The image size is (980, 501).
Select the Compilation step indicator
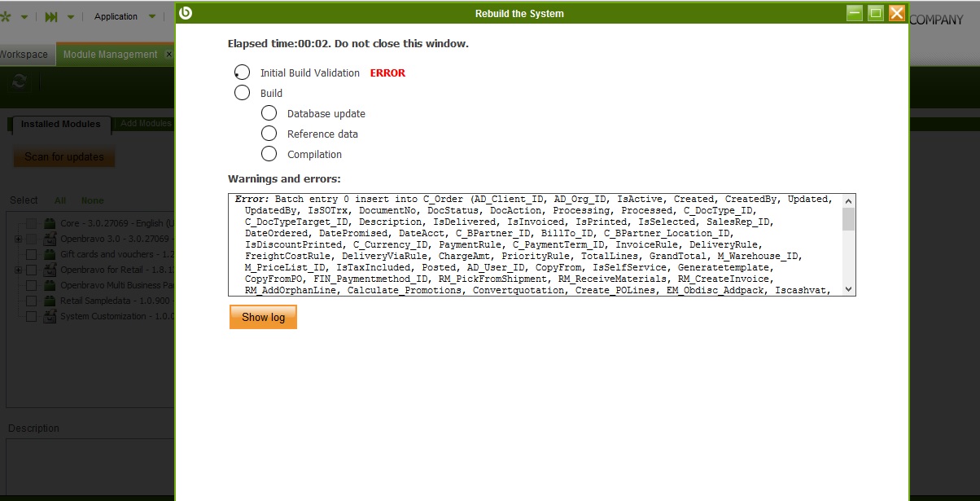click(269, 154)
